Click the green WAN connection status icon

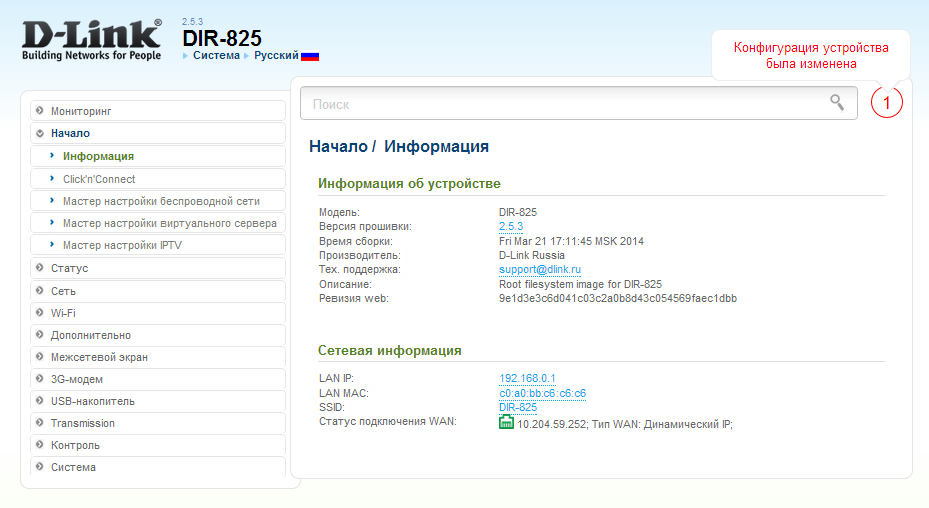(x=506, y=422)
